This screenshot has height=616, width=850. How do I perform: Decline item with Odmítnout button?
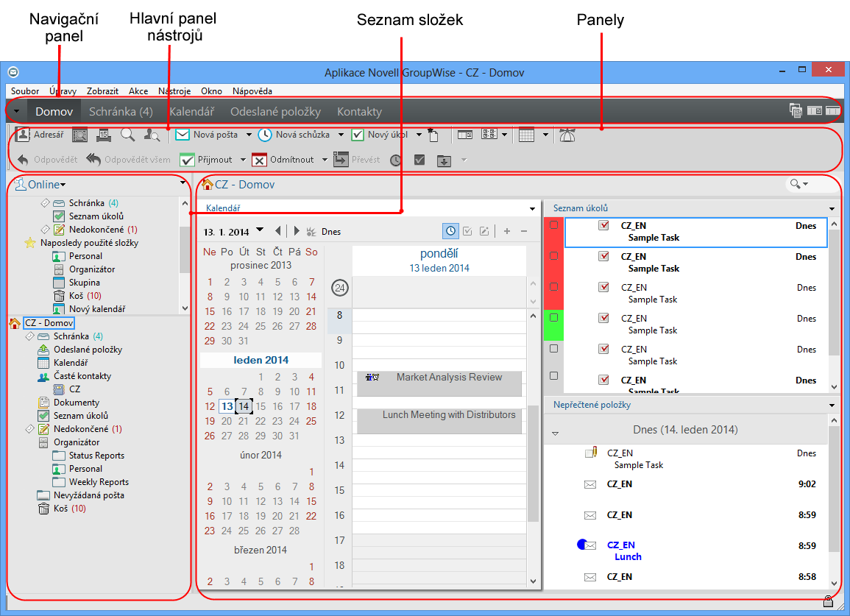283,160
